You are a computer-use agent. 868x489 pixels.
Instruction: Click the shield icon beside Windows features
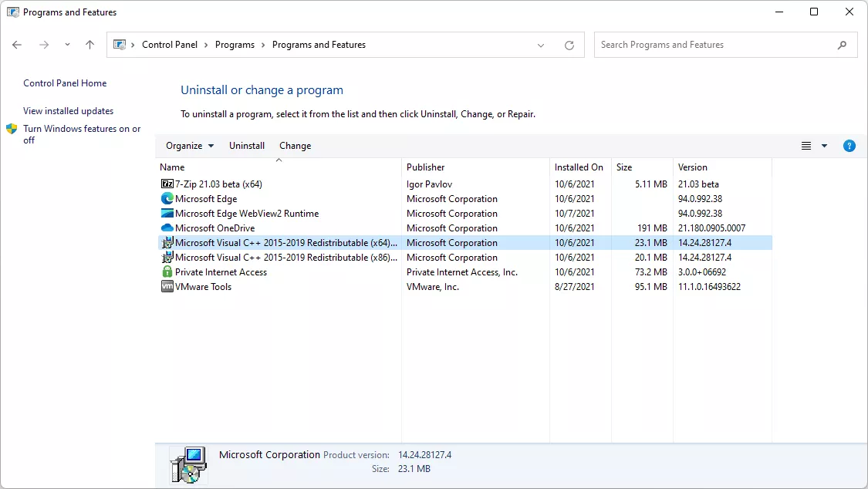click(x=12, y=129)
